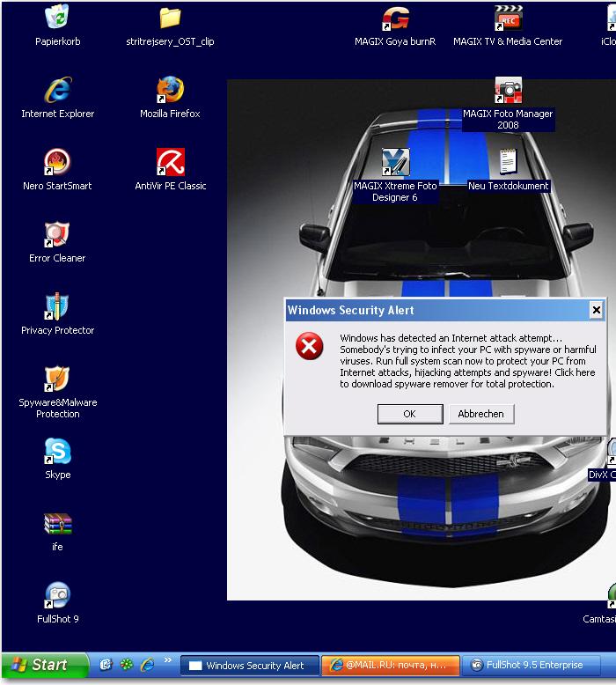Open Spyware&Malware Protection shortcut

click(x=57, y=379)
